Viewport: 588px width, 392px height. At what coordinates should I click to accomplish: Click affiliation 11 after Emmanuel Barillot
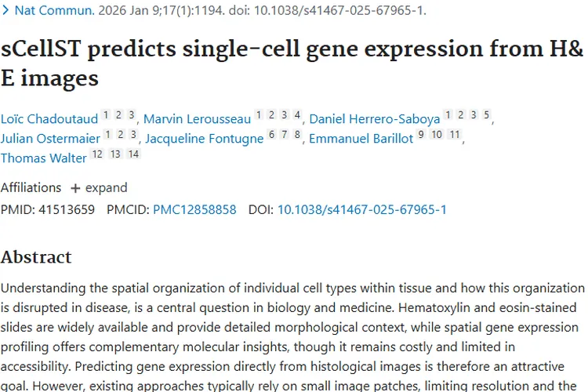tap(455, 135)
